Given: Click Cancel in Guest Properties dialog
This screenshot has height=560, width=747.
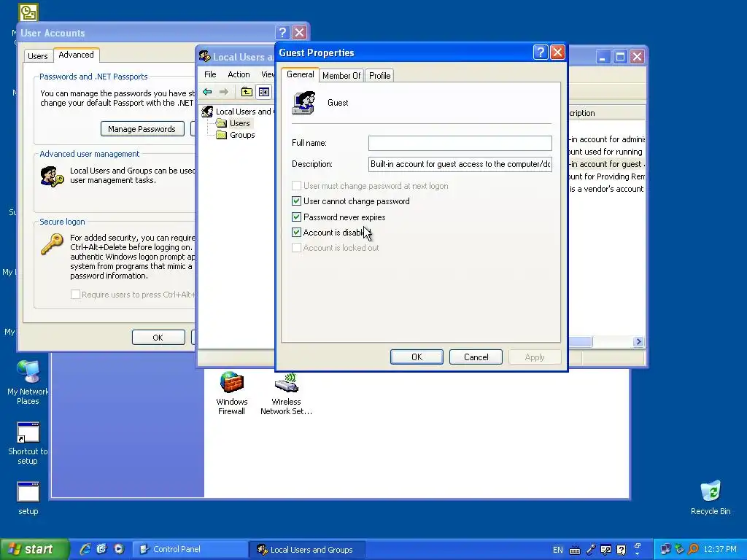Looking at the screenshot, I should [476, 357].
